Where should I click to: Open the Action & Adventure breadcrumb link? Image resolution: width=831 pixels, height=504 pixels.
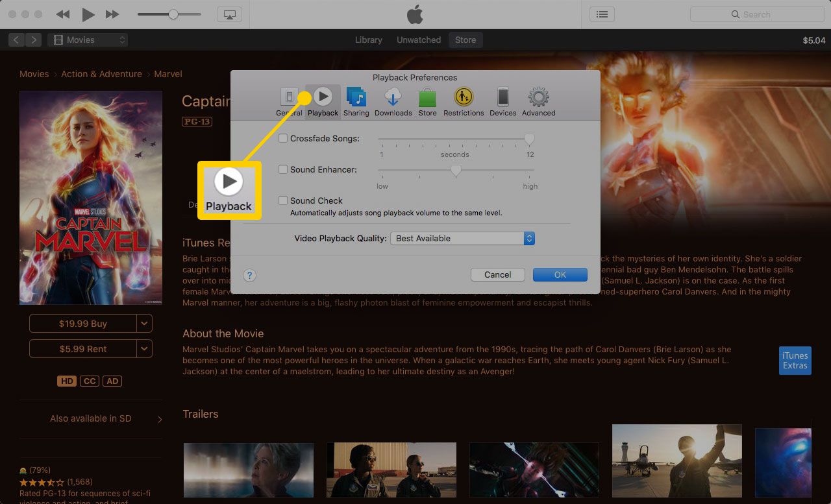[x=101, y=74]
